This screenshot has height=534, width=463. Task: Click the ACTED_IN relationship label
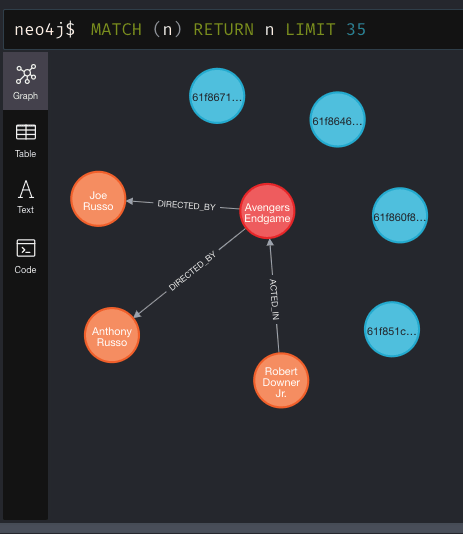pos(274,299)
